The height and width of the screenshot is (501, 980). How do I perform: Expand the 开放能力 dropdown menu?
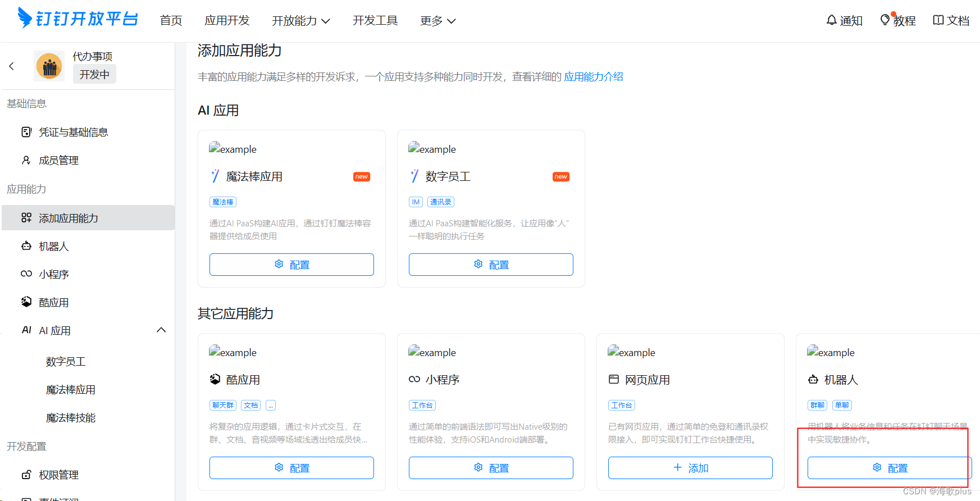point(301,21)
